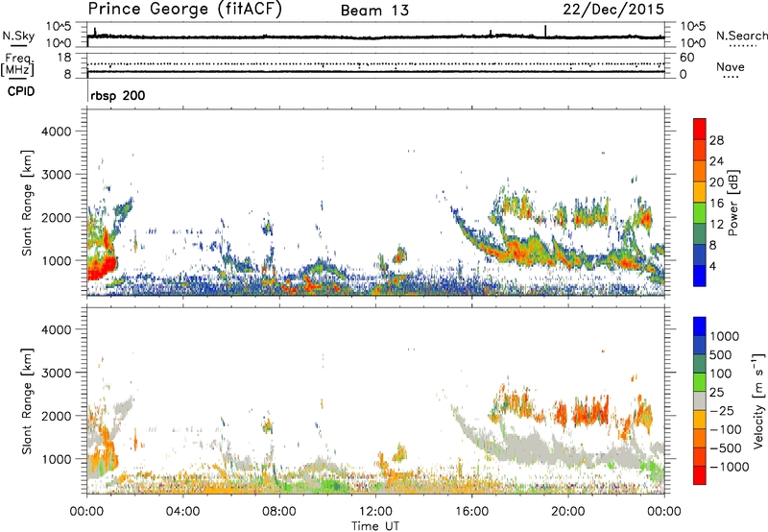The image size is (768, 532).
Task: Click the "Beam 13" label
Action: pos(374,11)
